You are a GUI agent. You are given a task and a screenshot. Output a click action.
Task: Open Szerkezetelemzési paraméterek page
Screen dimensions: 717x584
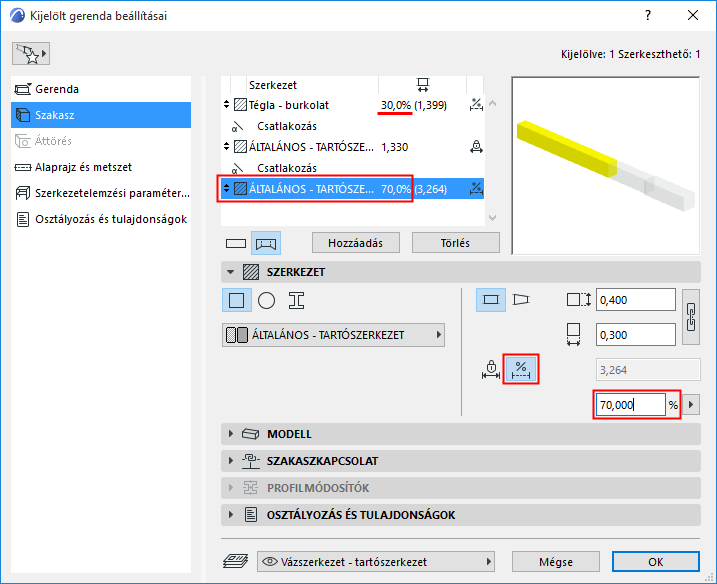coord(101,193)
